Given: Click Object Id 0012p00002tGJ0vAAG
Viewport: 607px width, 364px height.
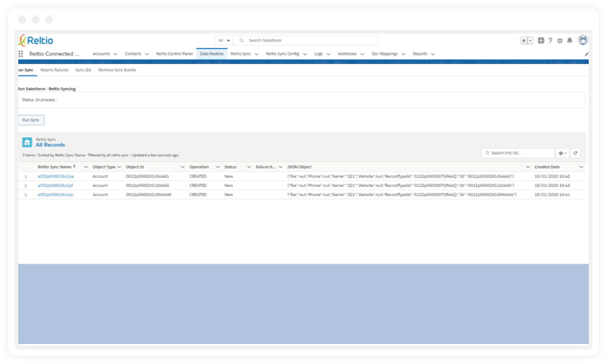Looking at the screenshot, I should 147,176.
